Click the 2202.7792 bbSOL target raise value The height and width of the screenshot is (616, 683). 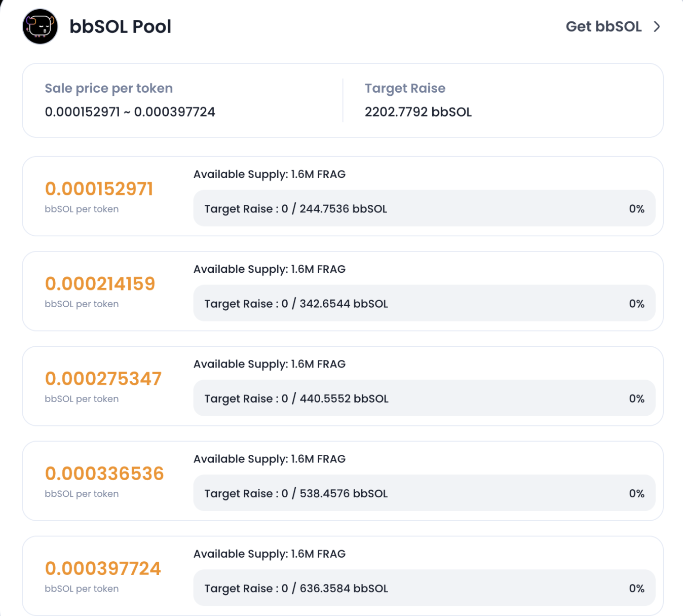pyautogui.click(x=418, y=112)
